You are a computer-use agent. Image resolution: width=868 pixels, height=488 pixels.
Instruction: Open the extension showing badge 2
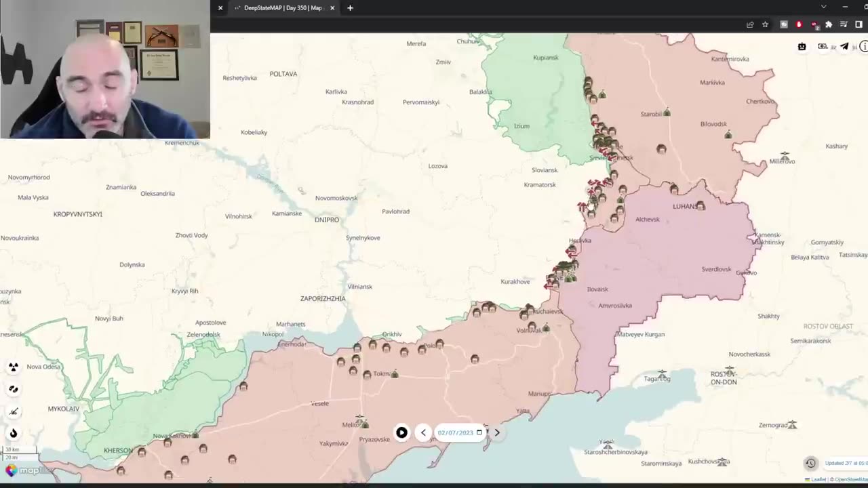pos(814,24)
